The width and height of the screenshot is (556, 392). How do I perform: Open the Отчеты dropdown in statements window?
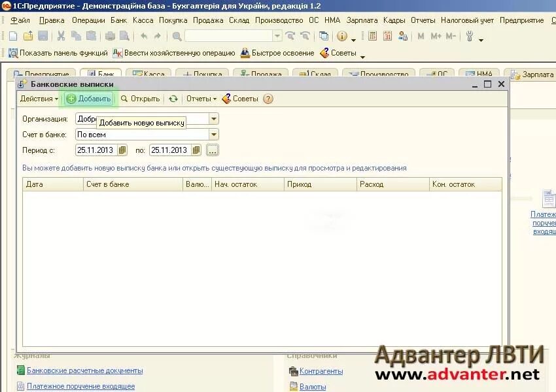[201, 99]
